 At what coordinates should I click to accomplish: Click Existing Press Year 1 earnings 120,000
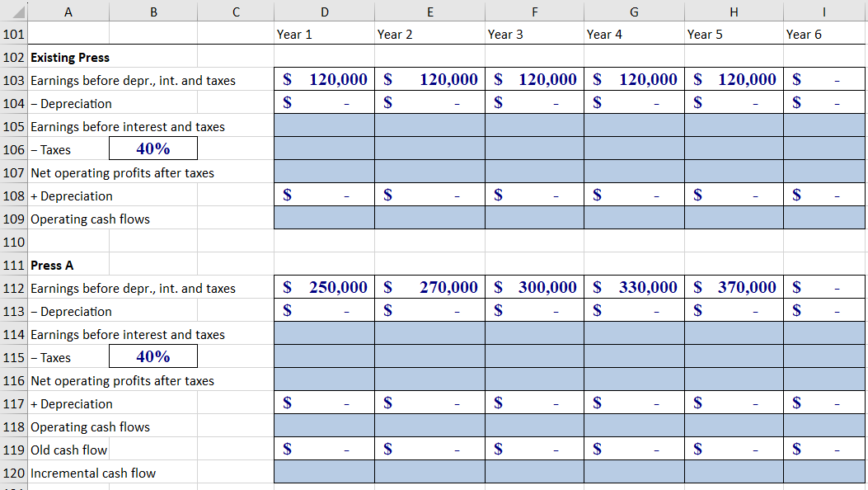[x=325, y=79]
